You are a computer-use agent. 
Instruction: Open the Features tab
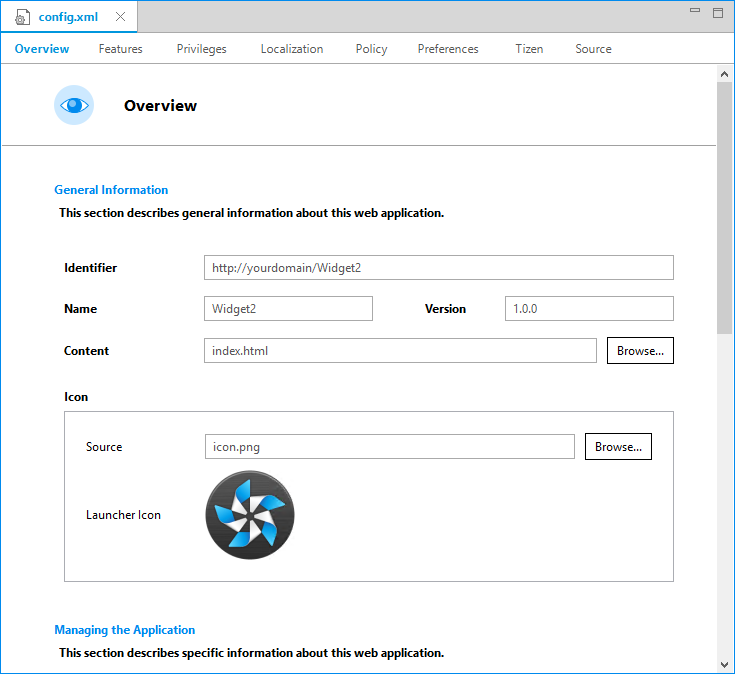pos(120,49)
